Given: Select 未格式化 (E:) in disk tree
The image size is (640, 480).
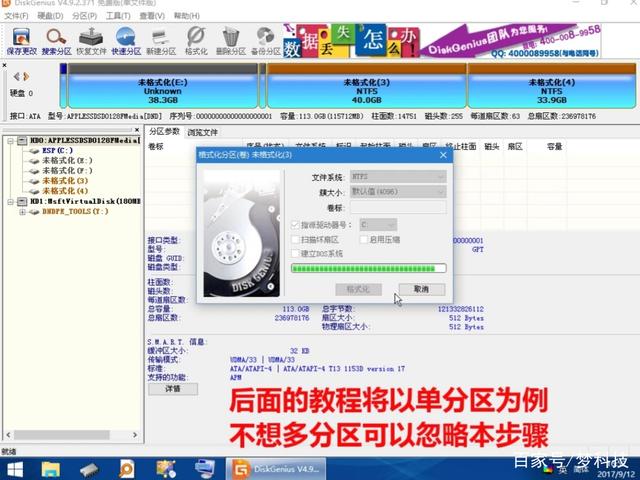Looking at the screenshot, I should pos(67,161).
